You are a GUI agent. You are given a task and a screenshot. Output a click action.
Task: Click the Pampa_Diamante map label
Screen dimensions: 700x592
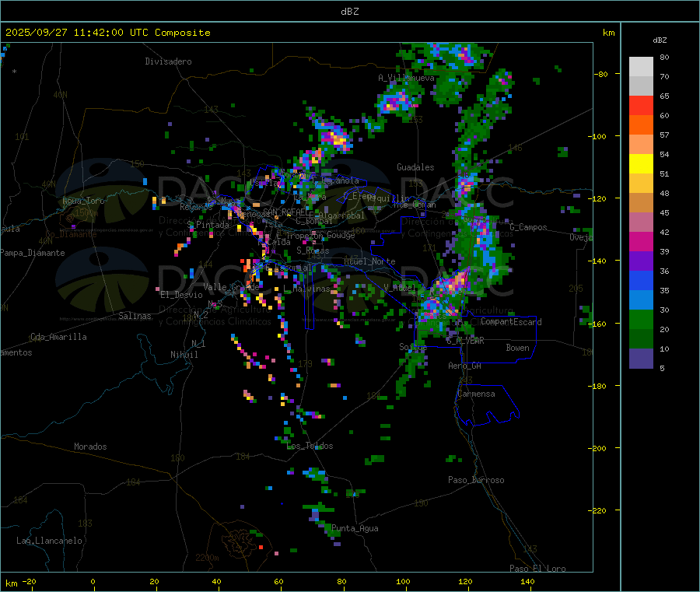point(33,253)
